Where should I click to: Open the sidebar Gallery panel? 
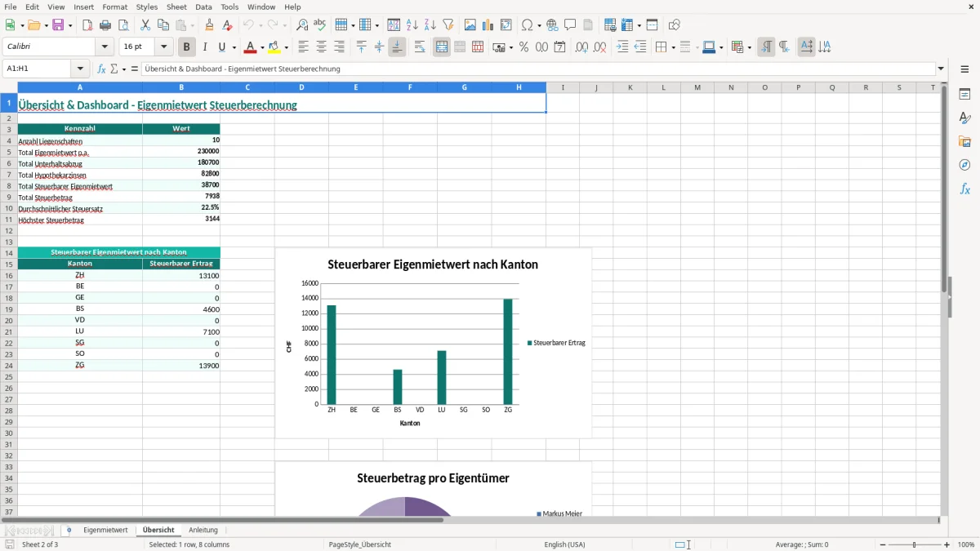click(x=964, y=142)
